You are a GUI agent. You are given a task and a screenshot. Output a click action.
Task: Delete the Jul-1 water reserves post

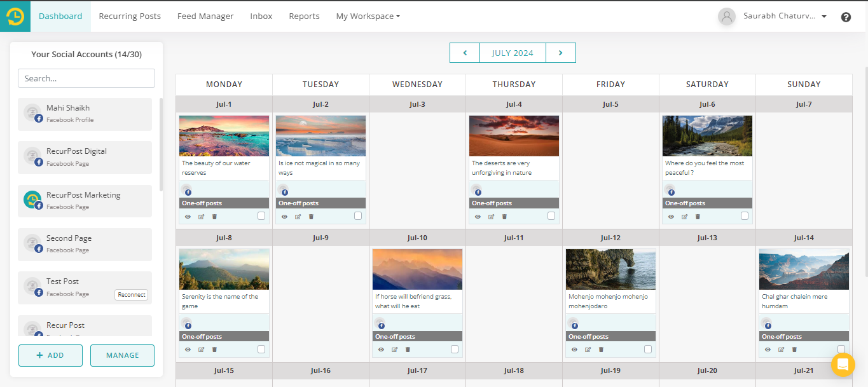click(214, 217)
